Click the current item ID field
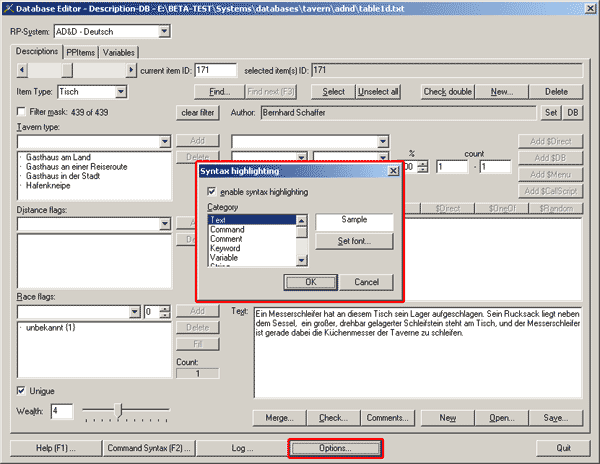This screenshot has width=600, height=464. coord(209,70)
